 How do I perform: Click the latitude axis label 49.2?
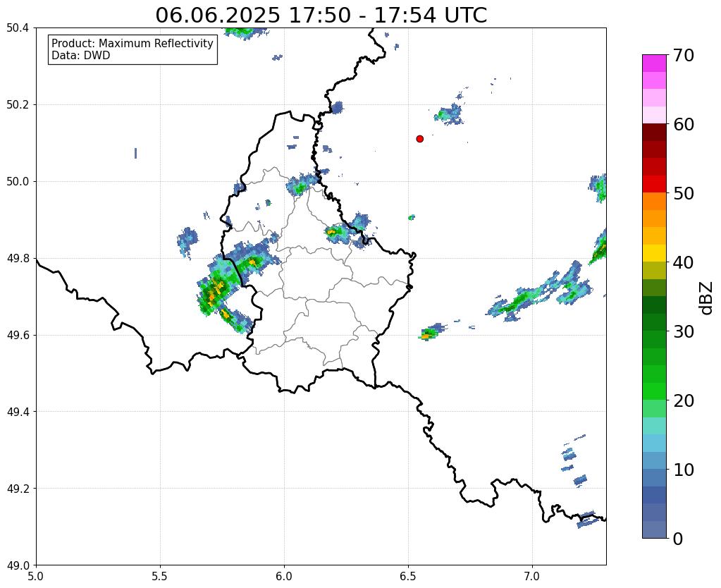coord(18,488)
